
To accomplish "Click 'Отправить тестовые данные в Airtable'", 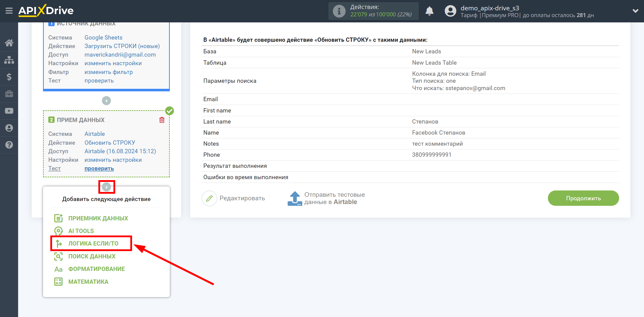I will point(334,198).
